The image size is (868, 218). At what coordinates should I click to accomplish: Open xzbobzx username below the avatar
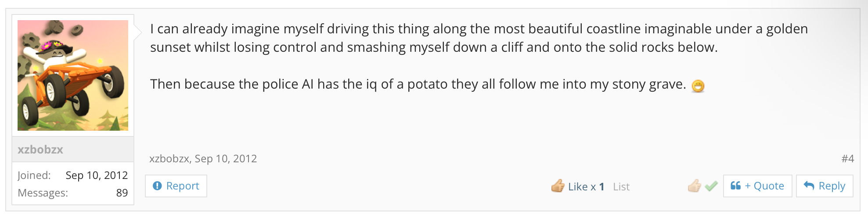[x=40, y=150]
